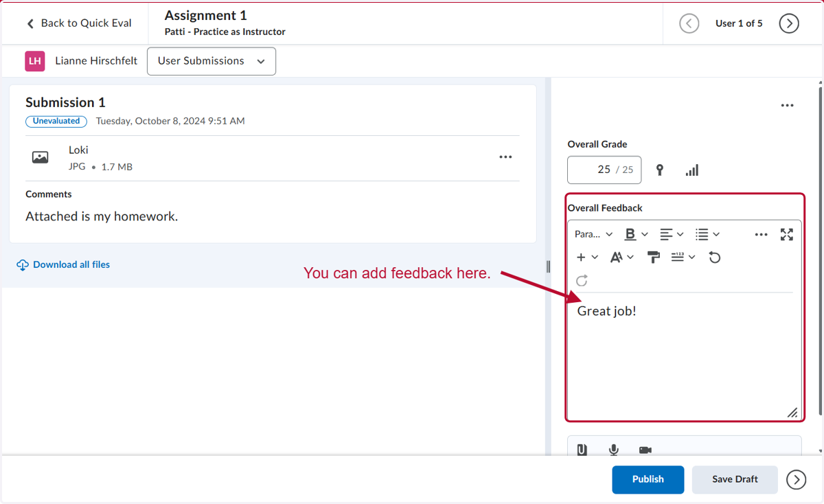824x504 pixels.
Task: Click the Lianne Hirschfelt name
Action: pos(96,61)
